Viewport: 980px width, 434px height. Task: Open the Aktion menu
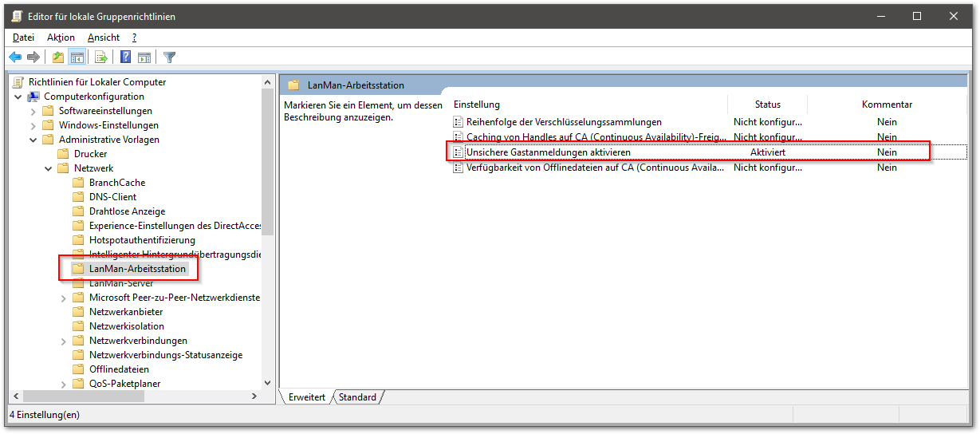pos(61,37)
